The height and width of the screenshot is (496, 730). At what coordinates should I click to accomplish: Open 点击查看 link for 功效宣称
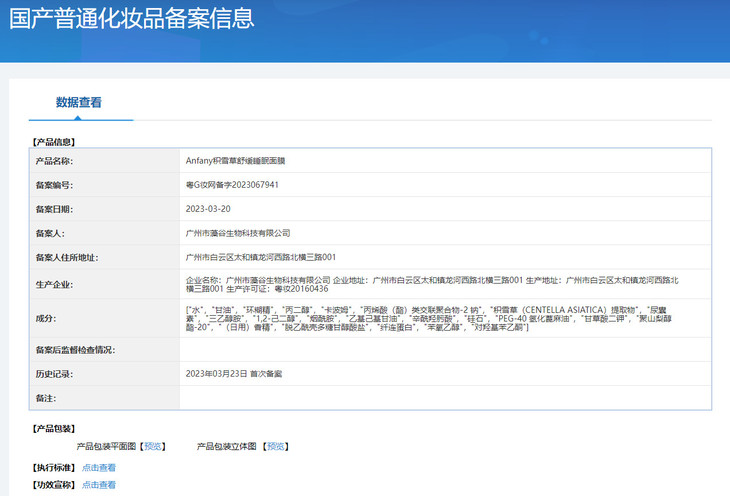tap(99, 485)
